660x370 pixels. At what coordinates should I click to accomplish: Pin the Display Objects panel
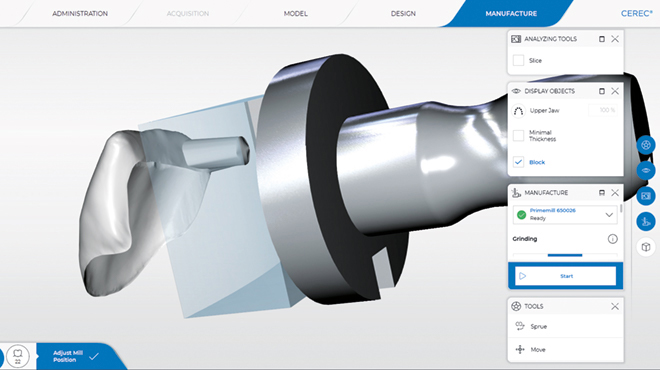coord(601,91)
